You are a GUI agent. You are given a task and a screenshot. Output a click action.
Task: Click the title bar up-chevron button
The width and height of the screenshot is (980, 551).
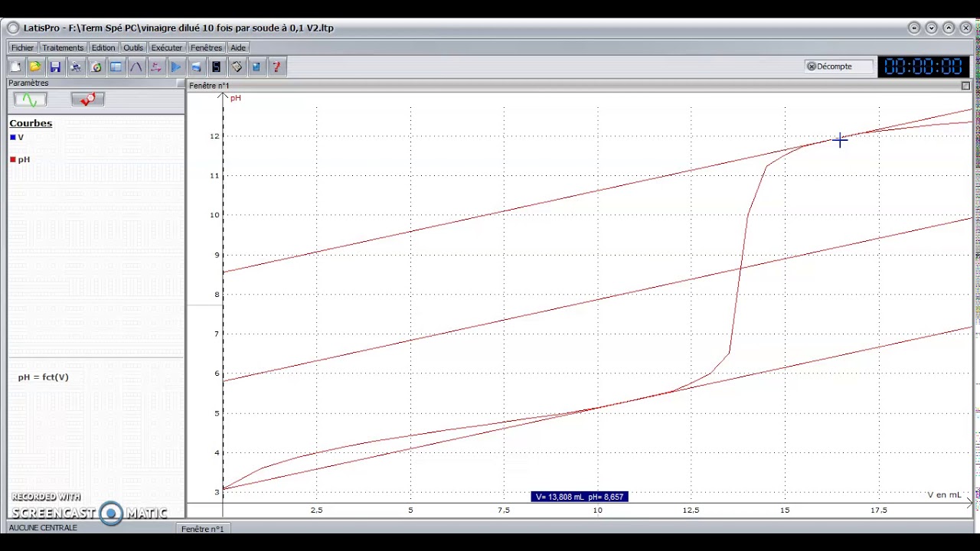[949, 28]
